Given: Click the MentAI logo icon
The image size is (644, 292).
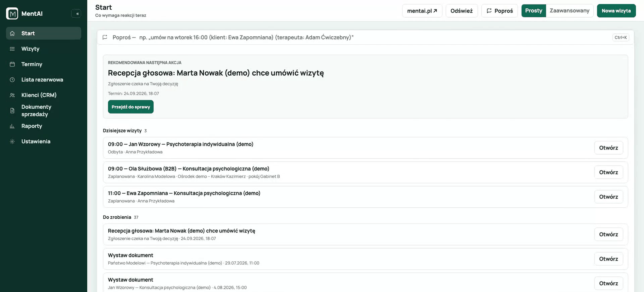Looking at the screenshot, I should tap(12, 14).
